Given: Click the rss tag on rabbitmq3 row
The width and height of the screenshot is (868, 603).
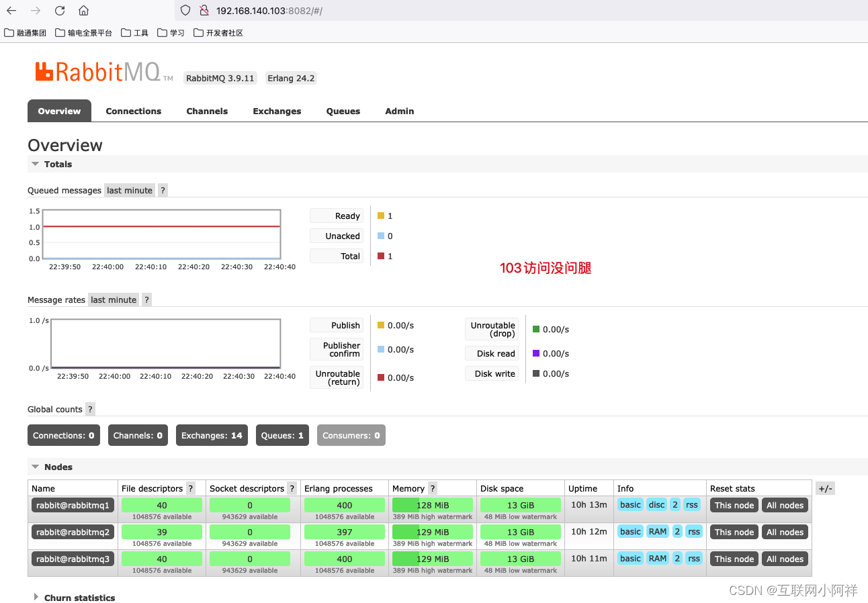Looking at the screenshot, I should [694, 559].
